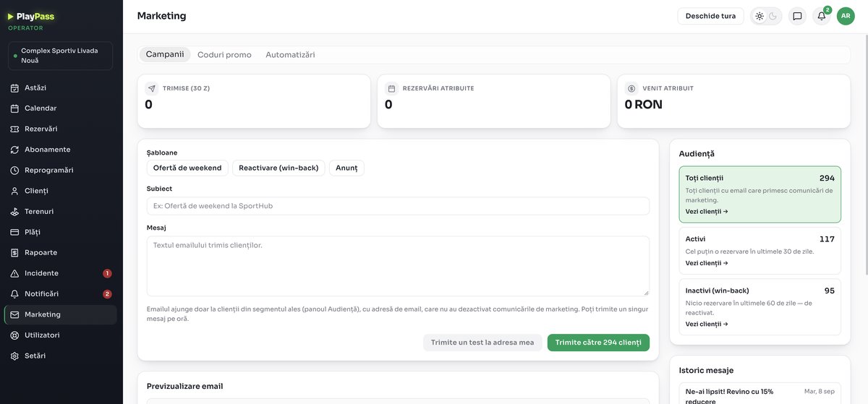Select the Activi audience segment
868x404 pixels.
pyautogui.click(x=760, y=251)
